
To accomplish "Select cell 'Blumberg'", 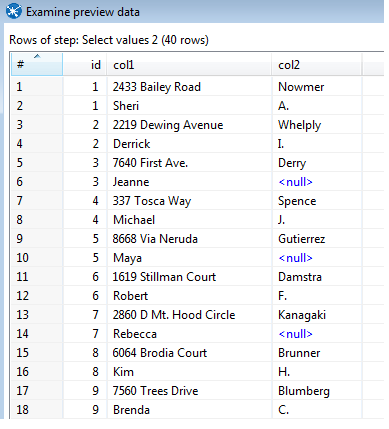I will (317, 391).
